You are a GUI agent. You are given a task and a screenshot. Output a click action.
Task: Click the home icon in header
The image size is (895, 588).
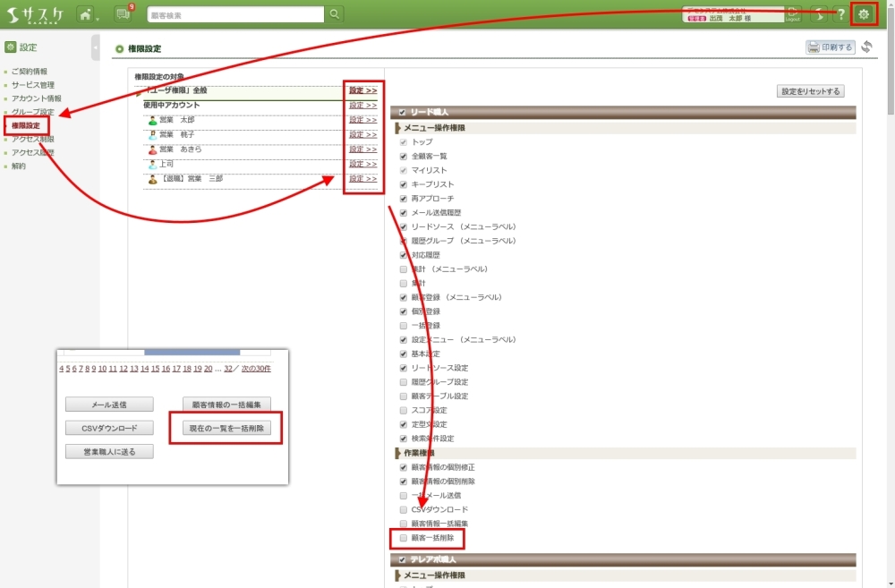point(85,14)
